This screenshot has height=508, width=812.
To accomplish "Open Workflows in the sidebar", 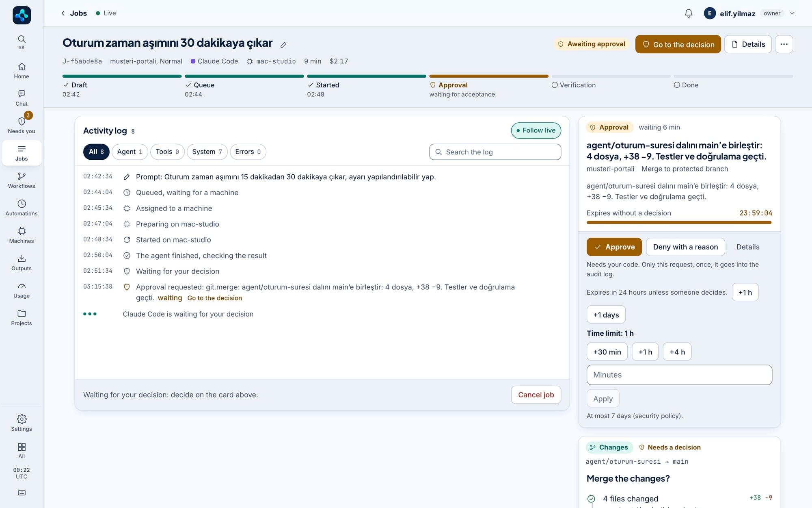I will [x=22, y=180].
